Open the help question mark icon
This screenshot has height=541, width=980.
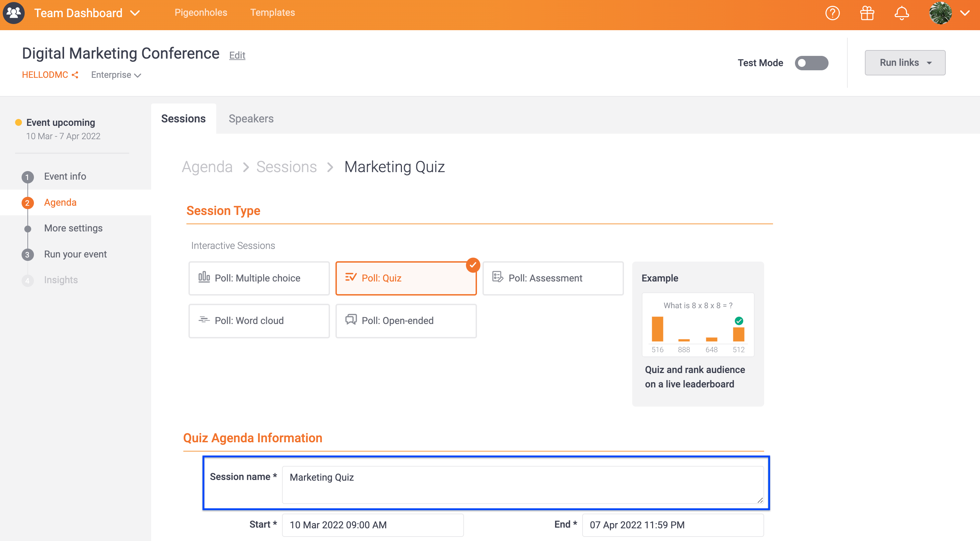click(x=832, y=13)
